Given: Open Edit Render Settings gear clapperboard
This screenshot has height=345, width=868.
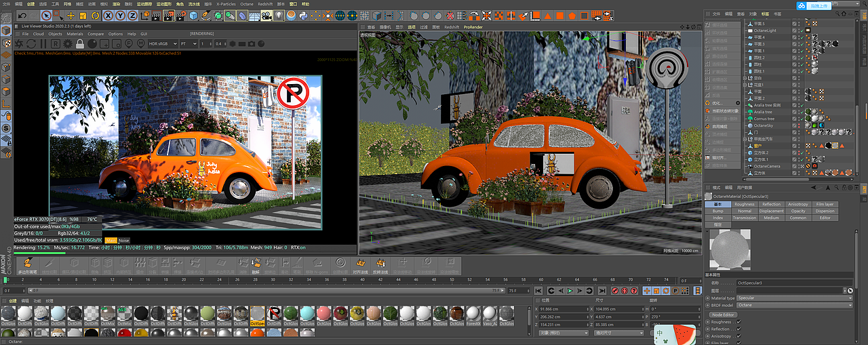Looking at the screenshot, I should 181,15.
